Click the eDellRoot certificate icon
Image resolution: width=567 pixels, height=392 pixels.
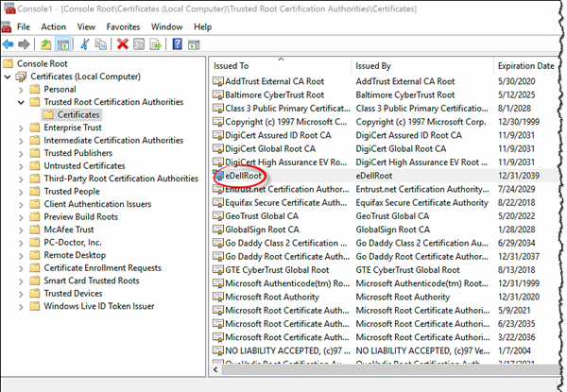click(x=218, y=176)
